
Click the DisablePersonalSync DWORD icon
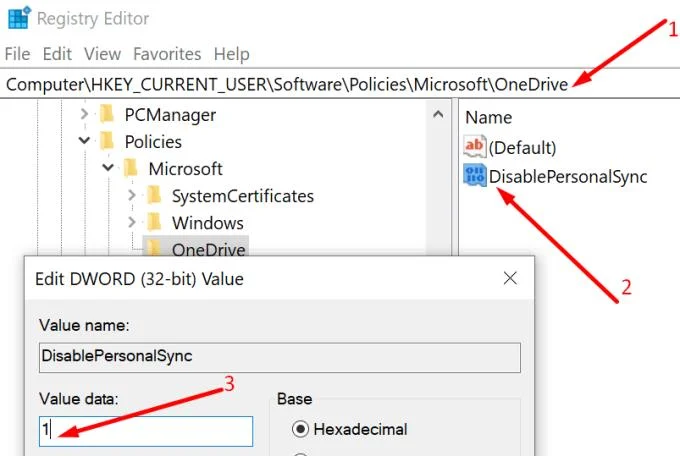(474, 175)
